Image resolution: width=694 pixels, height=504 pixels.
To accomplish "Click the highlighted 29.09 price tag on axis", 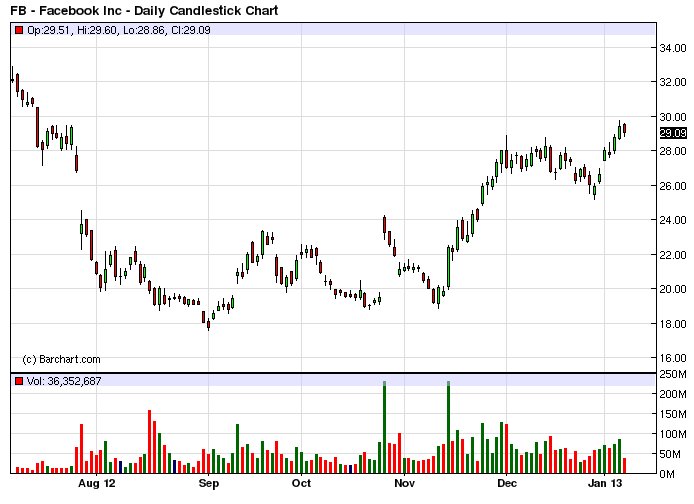I will coord(673,133).
